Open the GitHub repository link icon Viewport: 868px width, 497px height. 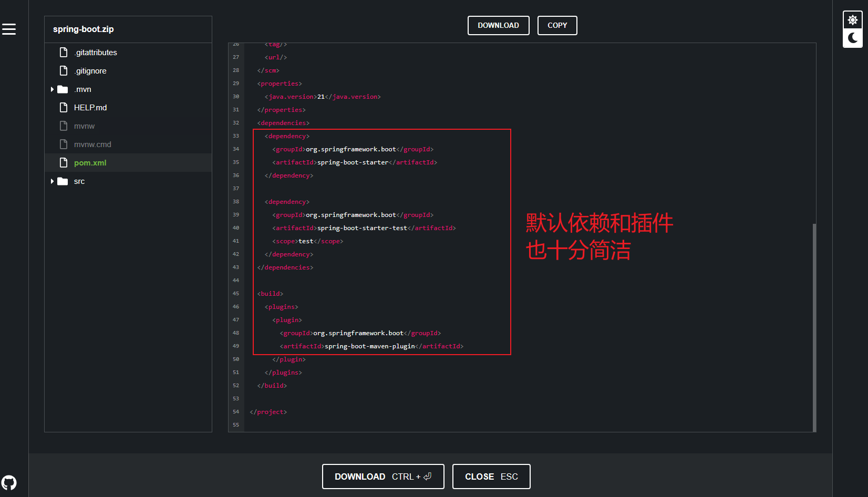(9, 482)
